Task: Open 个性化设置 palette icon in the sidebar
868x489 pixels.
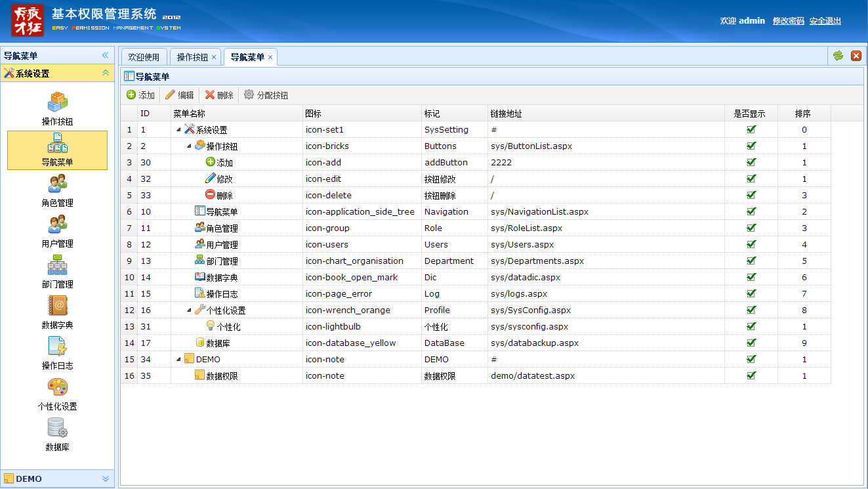Action: [57, 387]
